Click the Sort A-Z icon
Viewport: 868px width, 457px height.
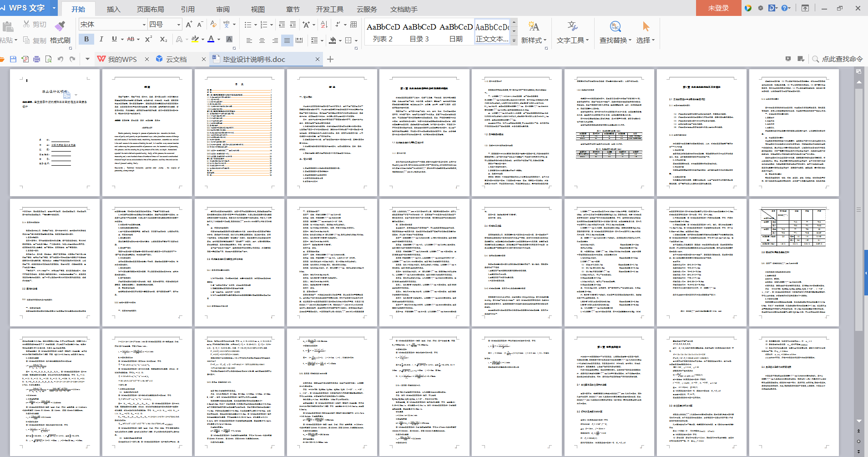coord(324,25)
